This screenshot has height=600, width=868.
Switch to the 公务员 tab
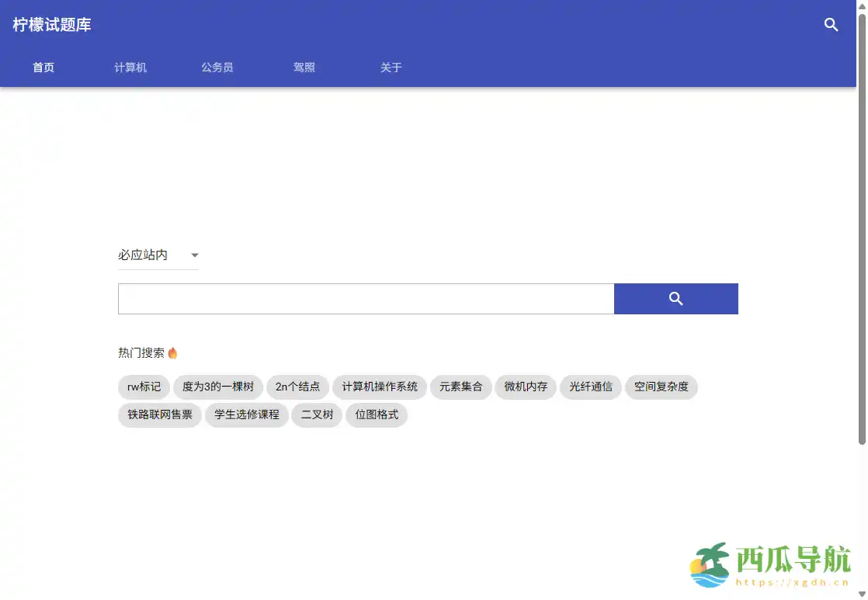[217, 68]
